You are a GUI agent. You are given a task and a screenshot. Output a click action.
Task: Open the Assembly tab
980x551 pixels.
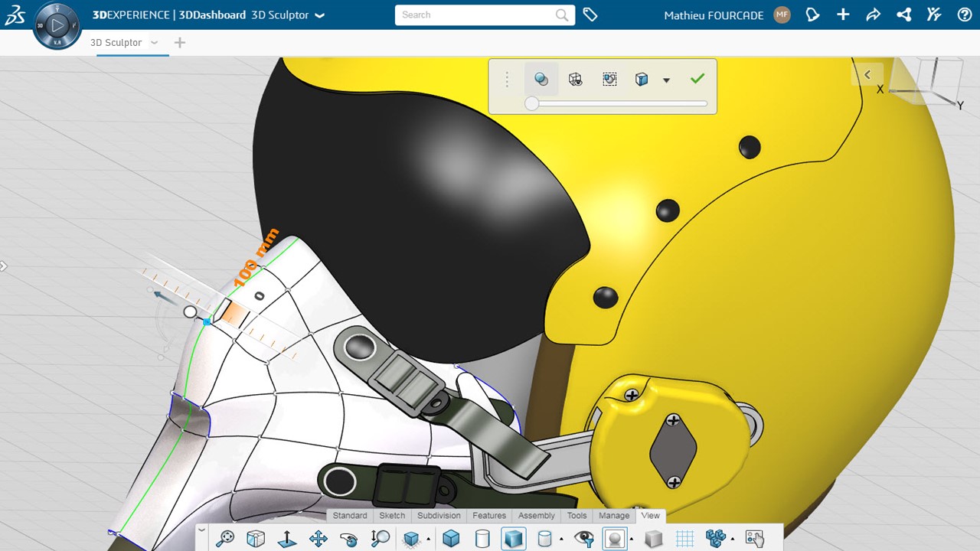coord(536,515)
